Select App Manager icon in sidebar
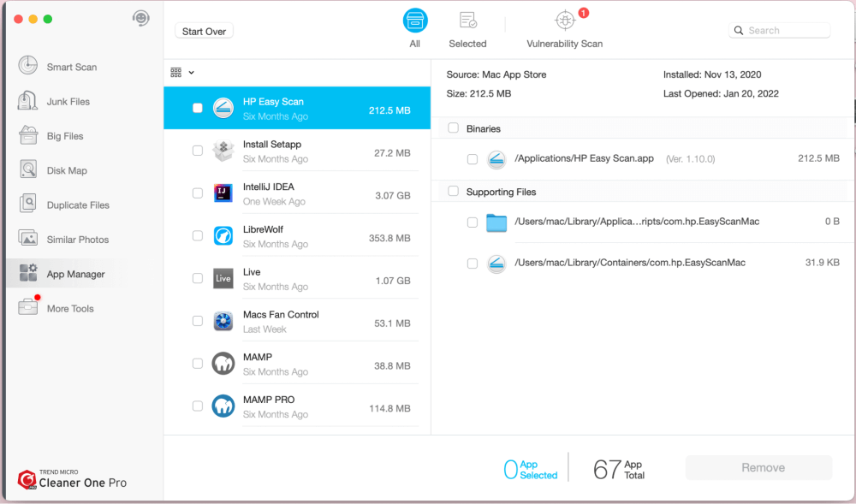This screenshot has height=504, width=856. click(x=28, y=273)
